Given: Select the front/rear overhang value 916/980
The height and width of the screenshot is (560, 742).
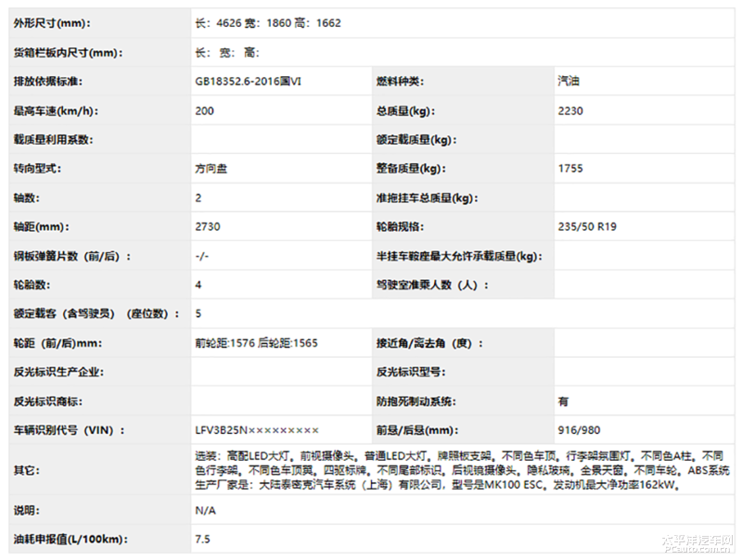Looking at the screenshot, I should 581,430.
